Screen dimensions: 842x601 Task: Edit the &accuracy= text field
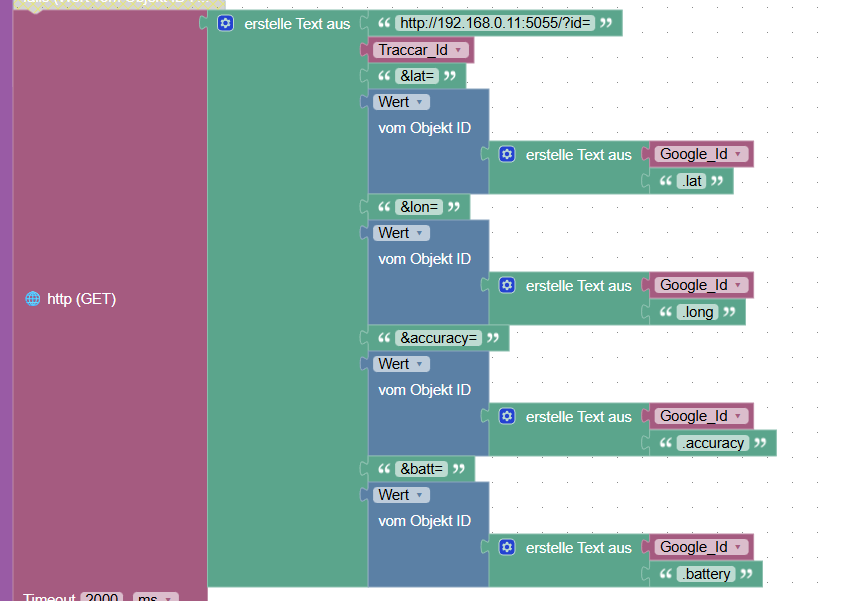439,338
